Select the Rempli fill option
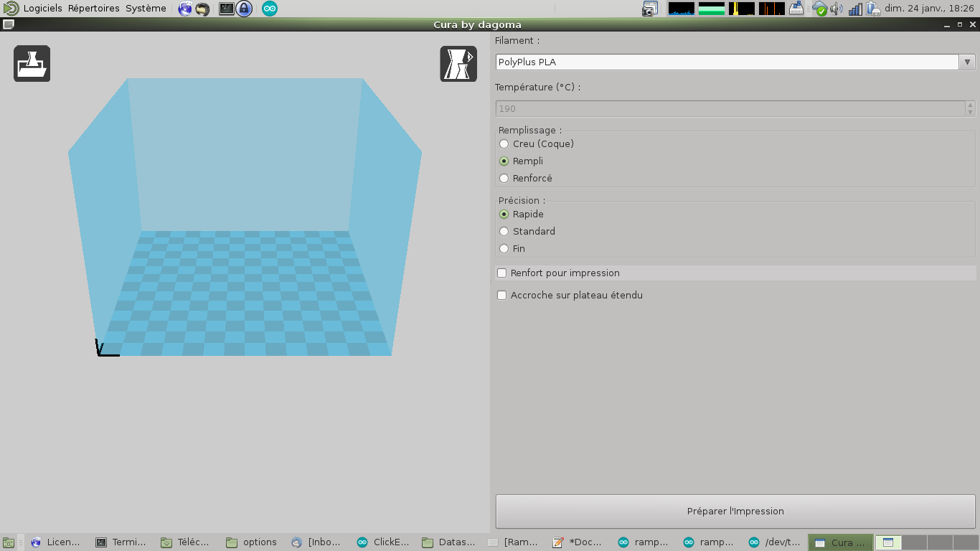The height and width of the screenshot is (551, 980). click(x=521, y=161)
